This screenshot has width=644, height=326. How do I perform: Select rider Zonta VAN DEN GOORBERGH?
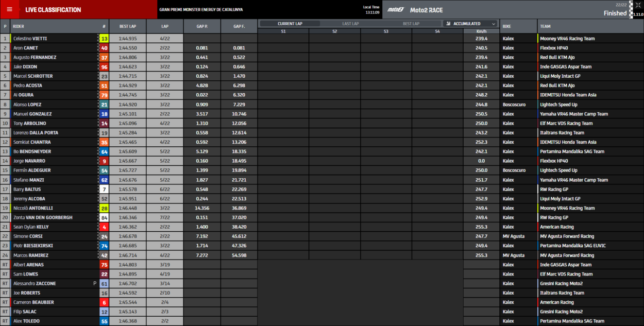tap(43, 217)
